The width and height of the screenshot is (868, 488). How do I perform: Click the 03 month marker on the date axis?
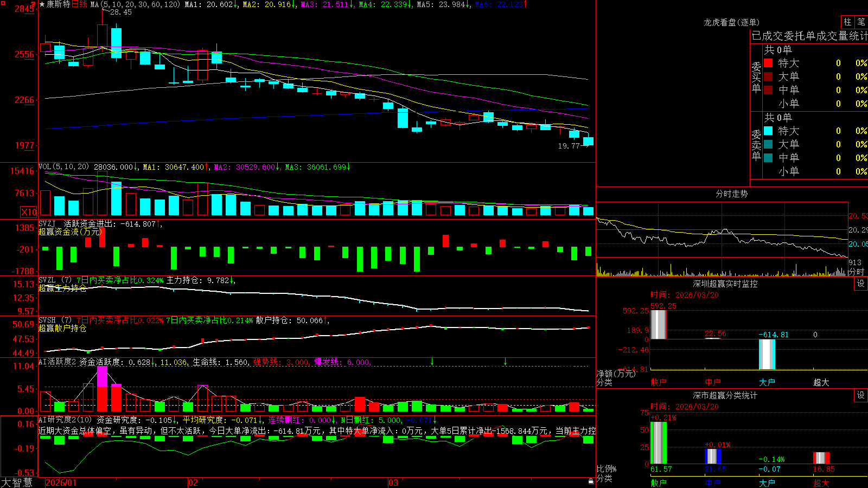tap(393, 483)
